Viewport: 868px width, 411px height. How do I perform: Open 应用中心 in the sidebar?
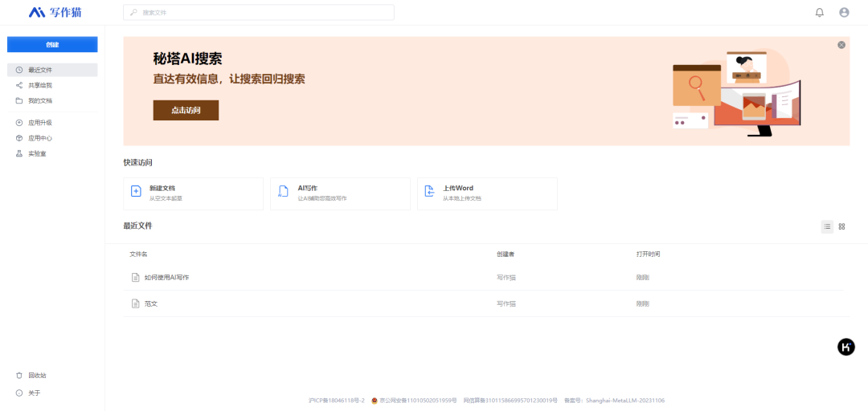pyautogui.click(x=52, y=138)
